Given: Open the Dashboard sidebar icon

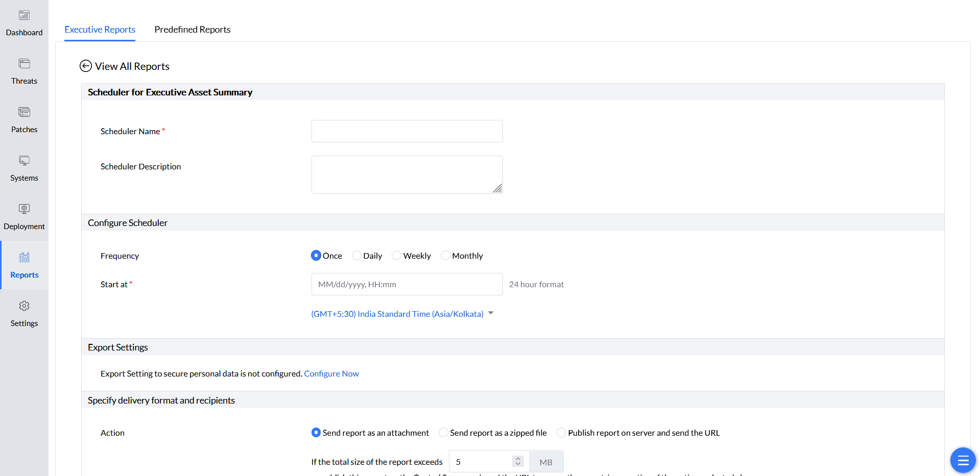Looking at the screenshot, I should 24,15.
